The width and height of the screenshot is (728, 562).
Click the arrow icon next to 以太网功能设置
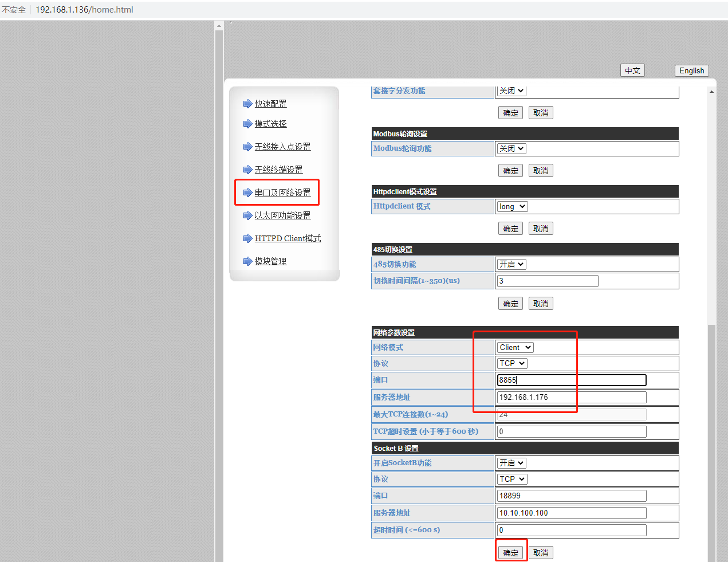(x=247, y=215)
